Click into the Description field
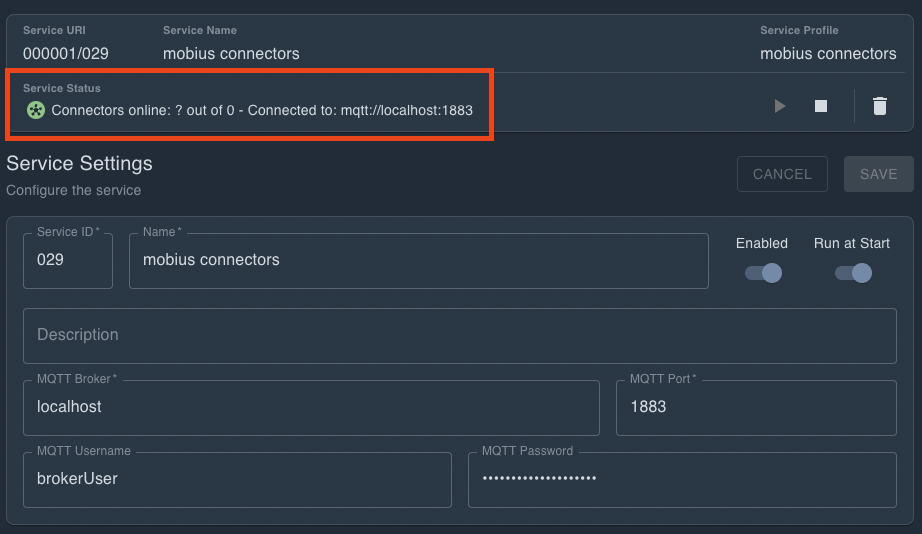 459,335
